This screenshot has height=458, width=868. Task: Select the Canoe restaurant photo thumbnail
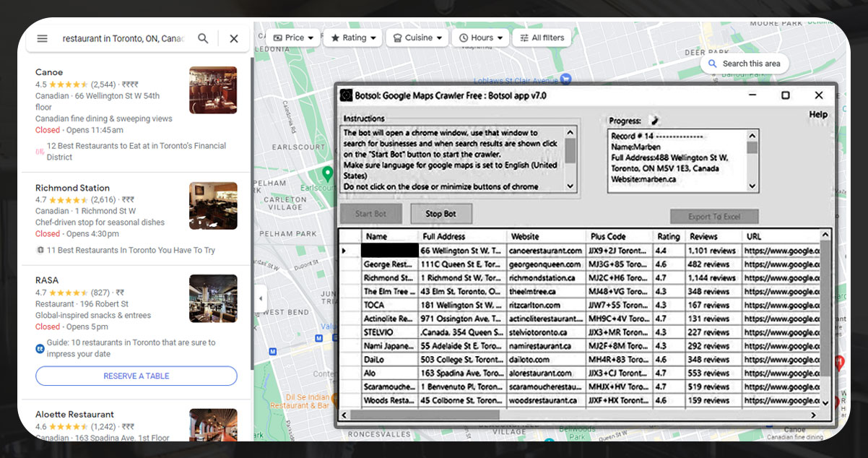(x=213, y=90)
